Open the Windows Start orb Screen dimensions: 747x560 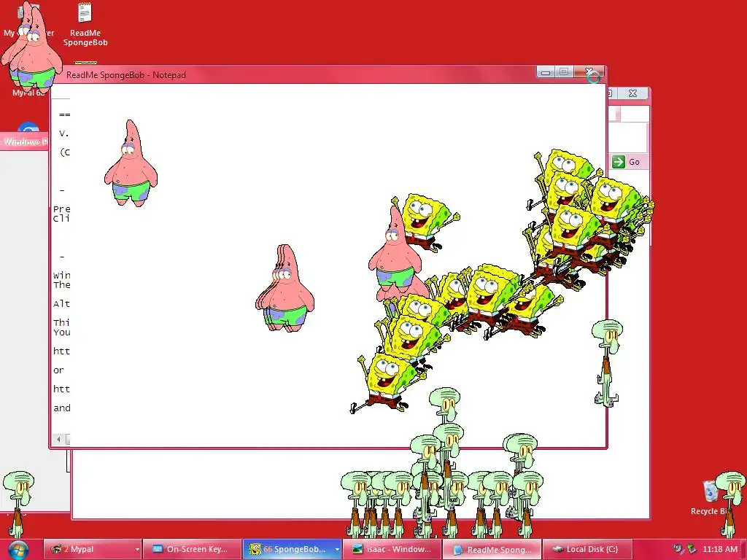pyautogui.click(x=18, y=550)
